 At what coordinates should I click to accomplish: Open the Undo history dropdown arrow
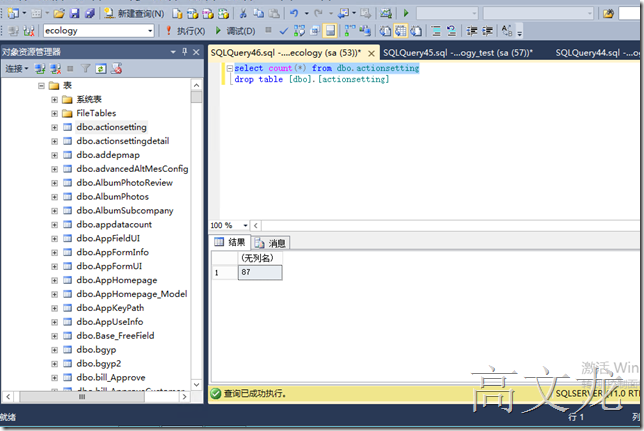pos(306,14)
